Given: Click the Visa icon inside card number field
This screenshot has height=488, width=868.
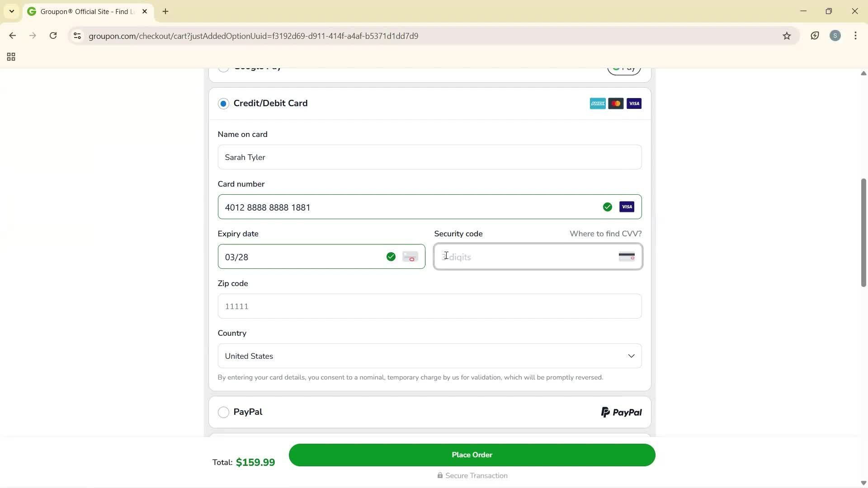Looking at the screenshot, I should point(627,206).
